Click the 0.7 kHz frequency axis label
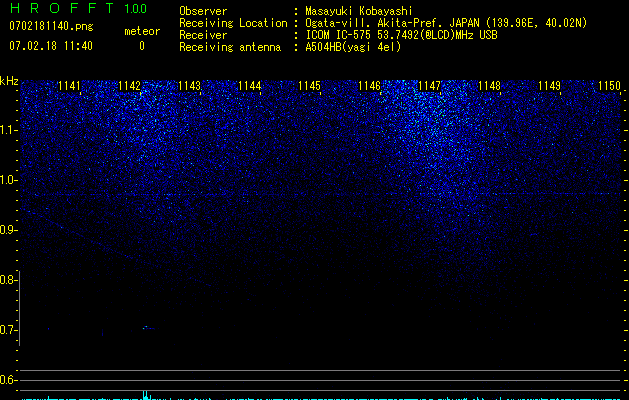 point(8,330)
